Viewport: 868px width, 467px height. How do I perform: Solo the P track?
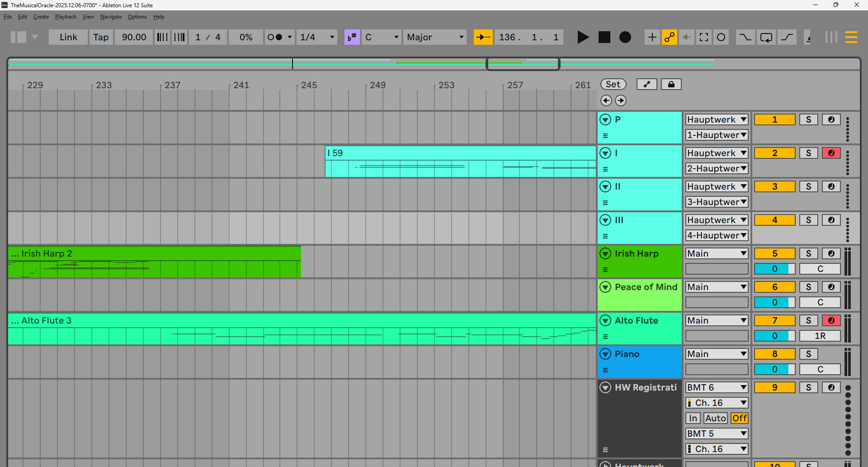[808, 119]
